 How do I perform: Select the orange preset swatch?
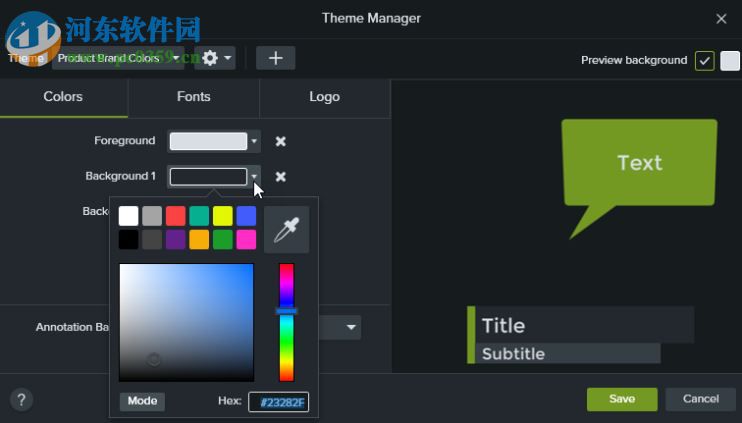coord(199,239)
